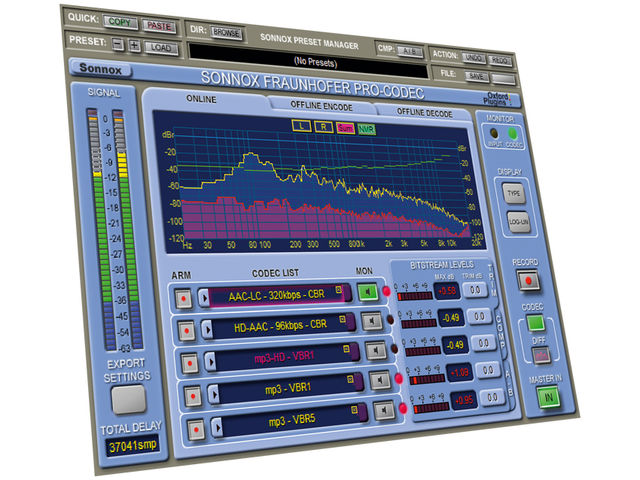Click max dB value +0.58
Image resolution: width=640 pixels, height=480 pixels.
[x=447, y=291]
